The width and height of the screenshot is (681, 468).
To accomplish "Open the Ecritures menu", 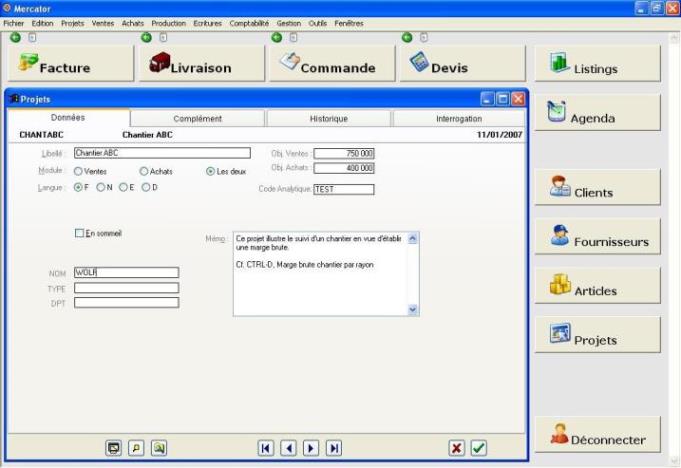I will tap(208, 23).
